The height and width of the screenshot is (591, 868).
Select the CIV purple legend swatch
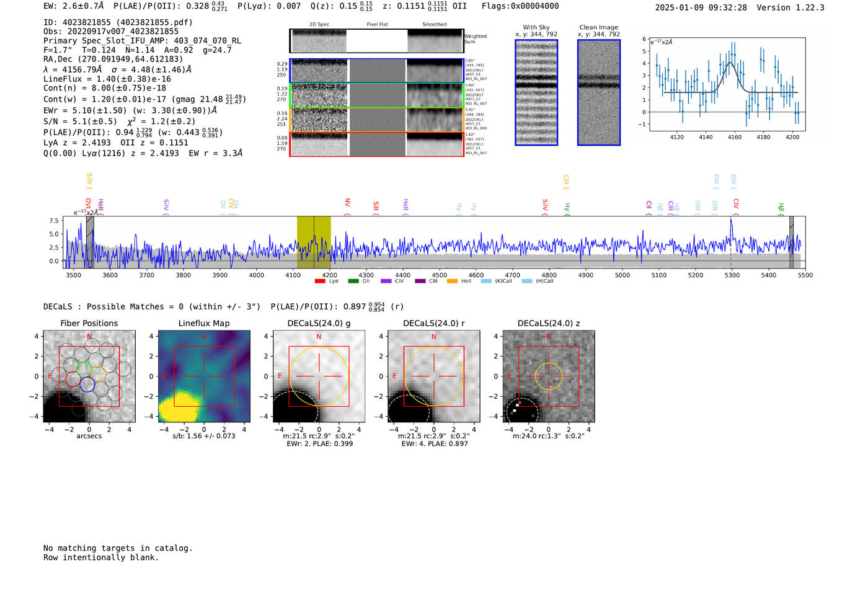tap(386, 282)
